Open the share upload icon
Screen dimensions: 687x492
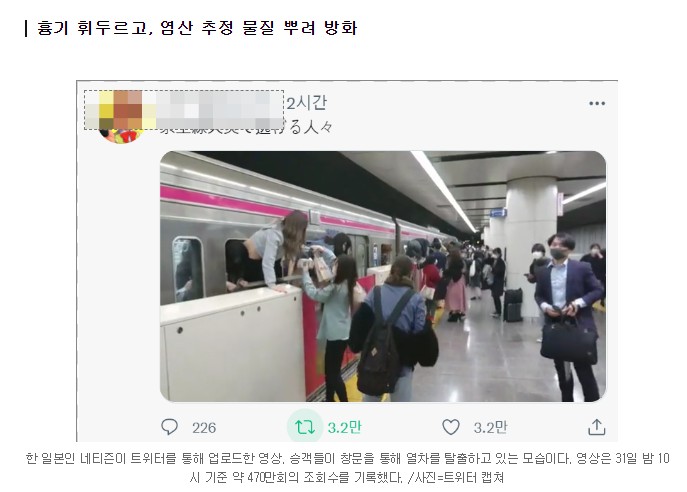click(x=596, y=427)
